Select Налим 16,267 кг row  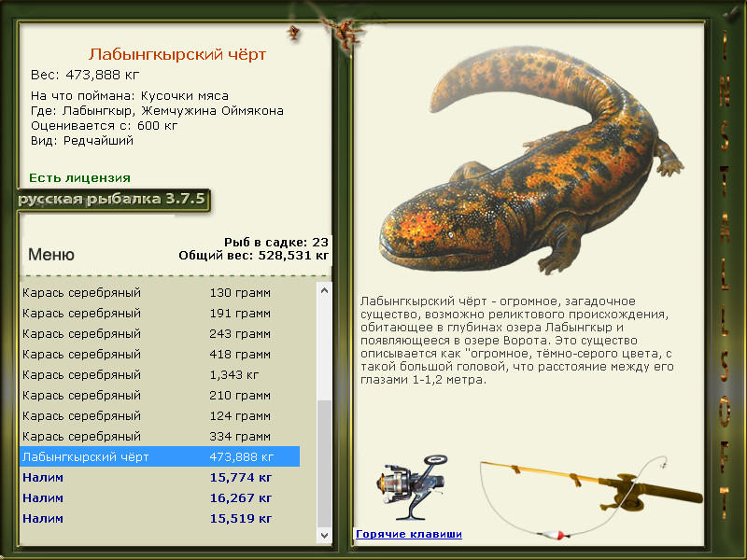click(x=160, y=497)
